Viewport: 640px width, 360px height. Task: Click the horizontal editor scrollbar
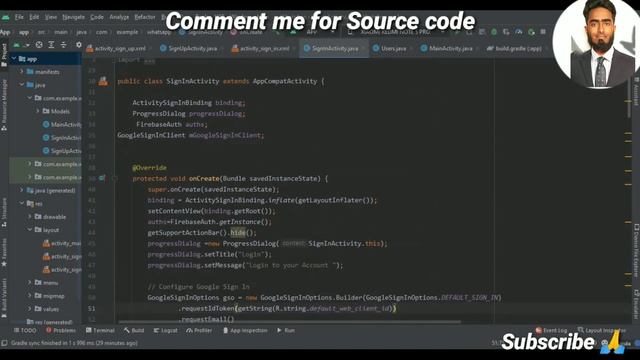pos(289,322)
